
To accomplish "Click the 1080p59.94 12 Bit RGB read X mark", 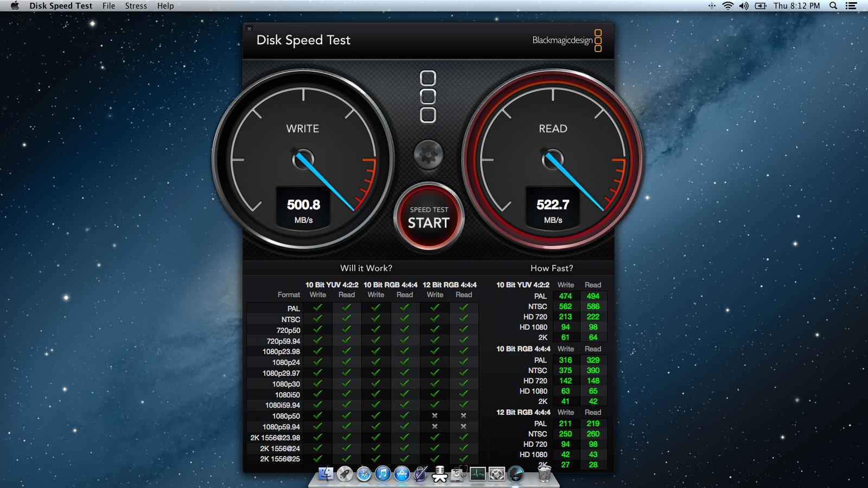I will (463, 426).
